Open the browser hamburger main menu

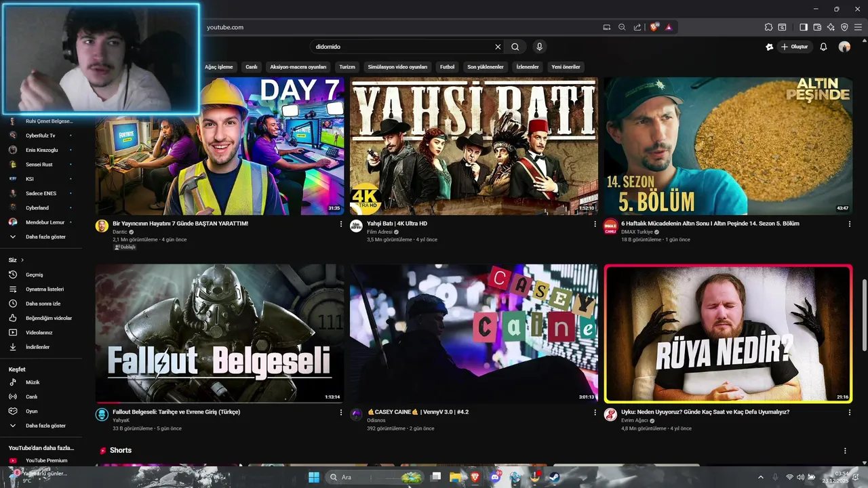[858, 27]
